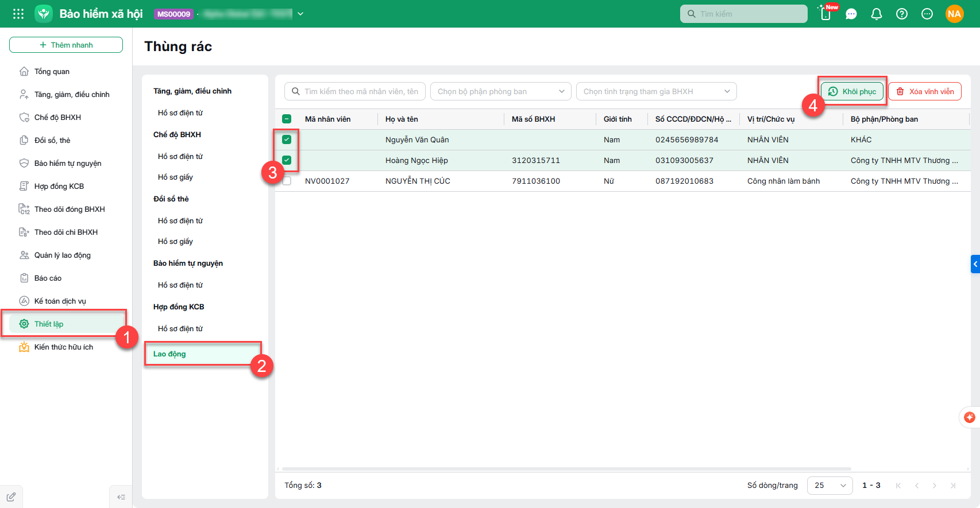
Task: Toggle the select-all header checkbox
Action: pos(287,119)
